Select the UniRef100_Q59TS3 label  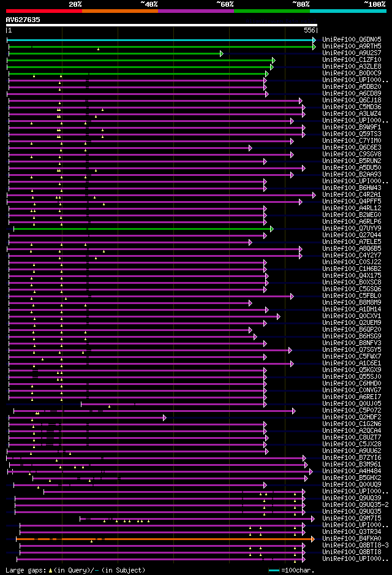pyautogui.click(x=352, y=134)
